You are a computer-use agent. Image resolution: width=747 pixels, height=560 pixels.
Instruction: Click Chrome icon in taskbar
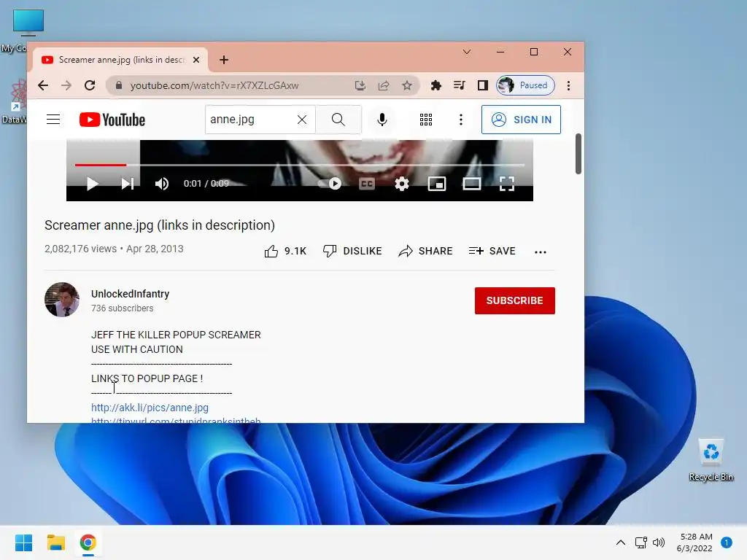click(x=88, y=542)
